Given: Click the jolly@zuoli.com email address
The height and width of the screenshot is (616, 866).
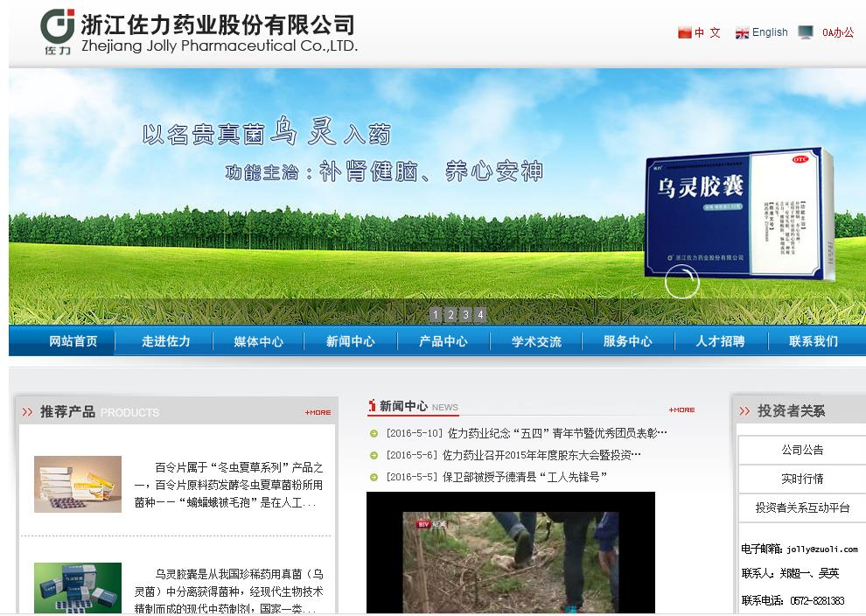Looking at the screenshot, I should click(x=822, y=549).
